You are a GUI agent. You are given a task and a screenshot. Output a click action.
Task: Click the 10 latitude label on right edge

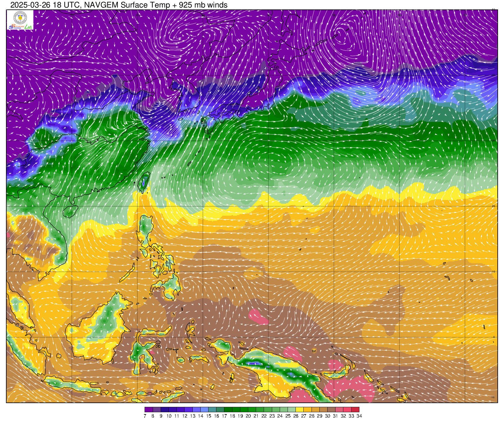pyautogui.click(x=493, y=271)
